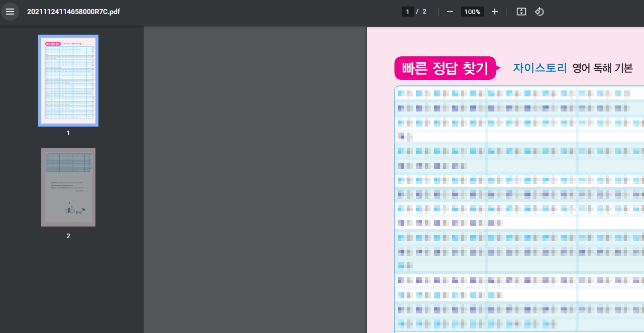Click the blue 자이스토리 title text
Viewport: 644px width, 333px height.
pos(540,68)
